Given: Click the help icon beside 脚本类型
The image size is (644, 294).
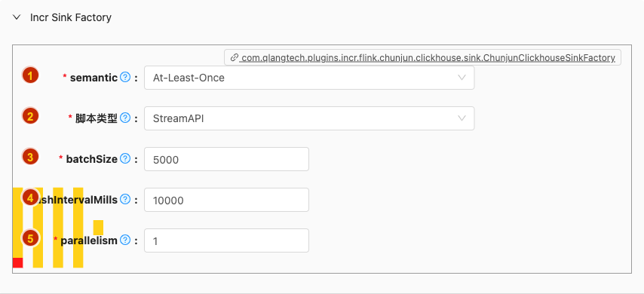Looking at the screenshot, I should point(125,118).
